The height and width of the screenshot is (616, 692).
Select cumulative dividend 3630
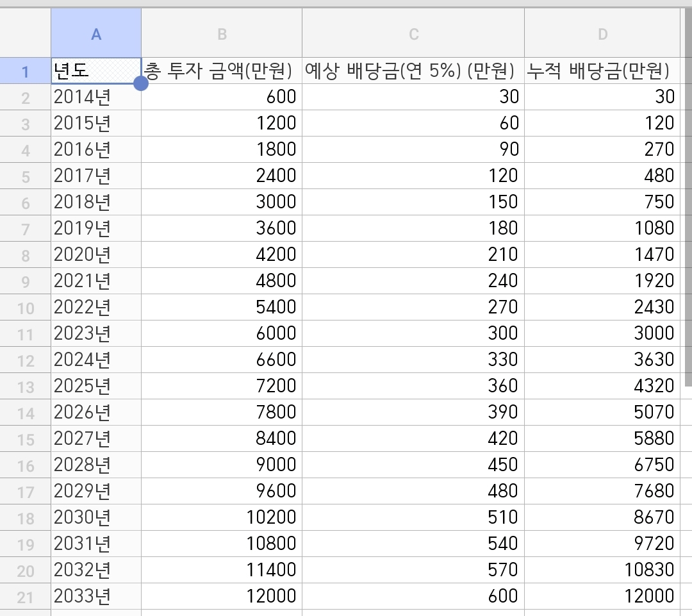(602, 360)
